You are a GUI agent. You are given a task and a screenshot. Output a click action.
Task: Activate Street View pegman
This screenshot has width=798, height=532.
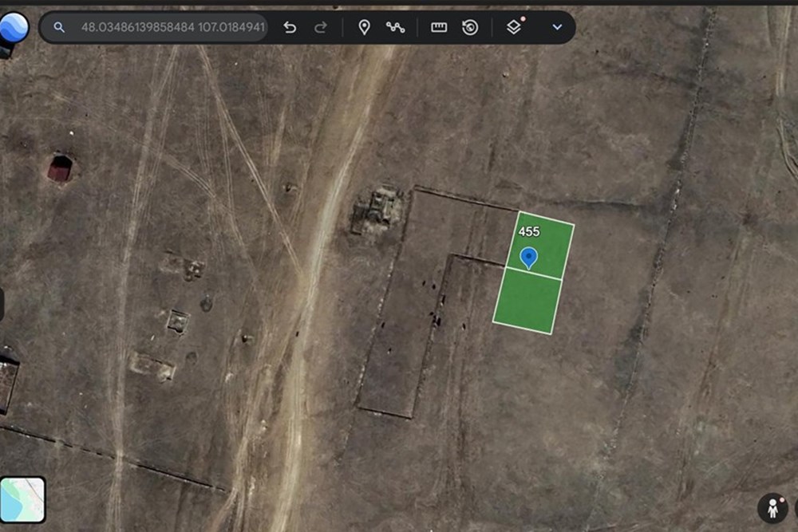pos(772,507)
